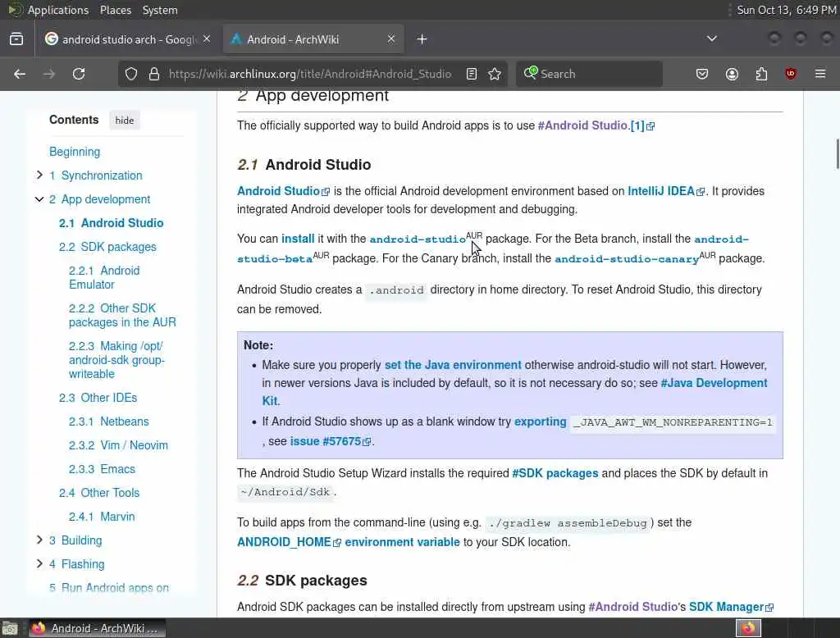Open the Places menu
The width and height of the screenshot is (840, 638).
115,10
